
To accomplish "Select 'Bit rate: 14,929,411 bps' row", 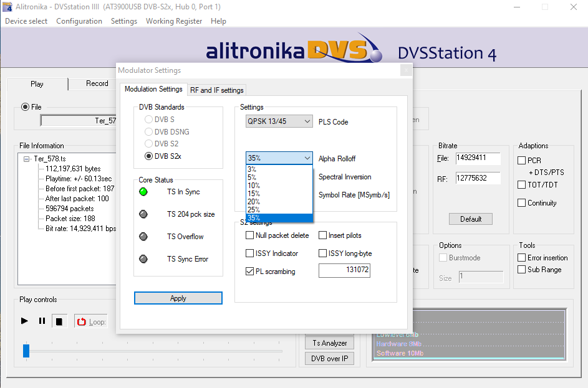I will (x=80, y=229).
